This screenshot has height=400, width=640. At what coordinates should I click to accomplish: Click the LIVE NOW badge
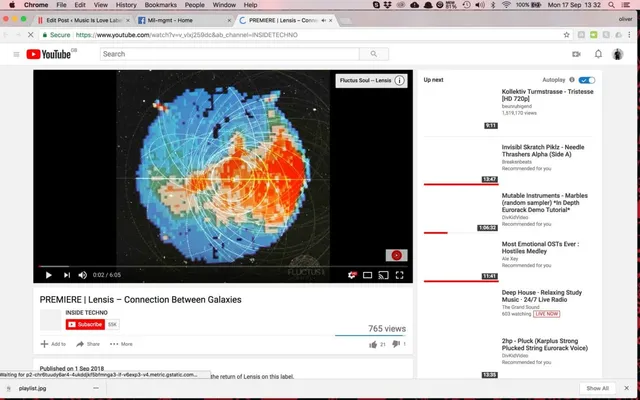click(x=547, y=314)
